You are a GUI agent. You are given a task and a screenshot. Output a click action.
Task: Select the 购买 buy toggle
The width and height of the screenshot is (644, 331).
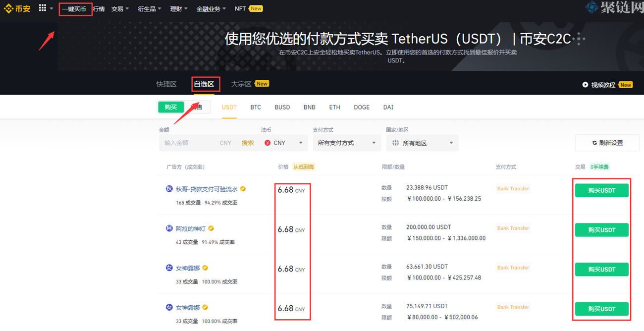[x=170, y=107]
